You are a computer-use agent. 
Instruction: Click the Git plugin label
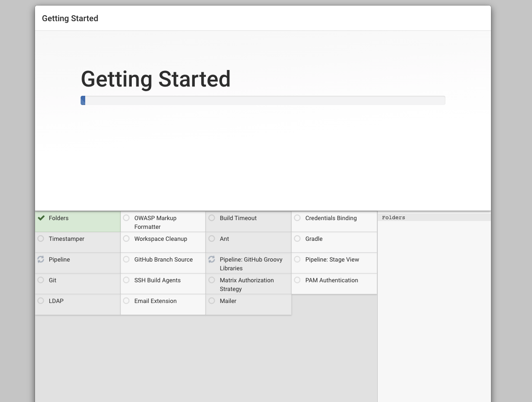click(x=53, y=280)
